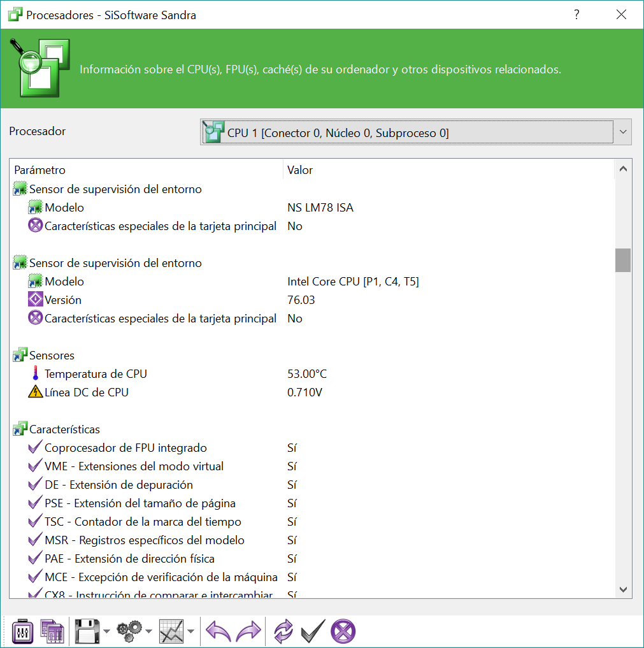Click the diamond icon beside Versión

click(x=36, y=299)
